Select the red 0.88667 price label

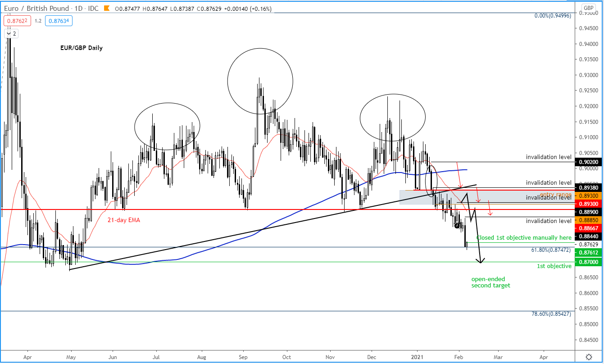coord(588,228)
